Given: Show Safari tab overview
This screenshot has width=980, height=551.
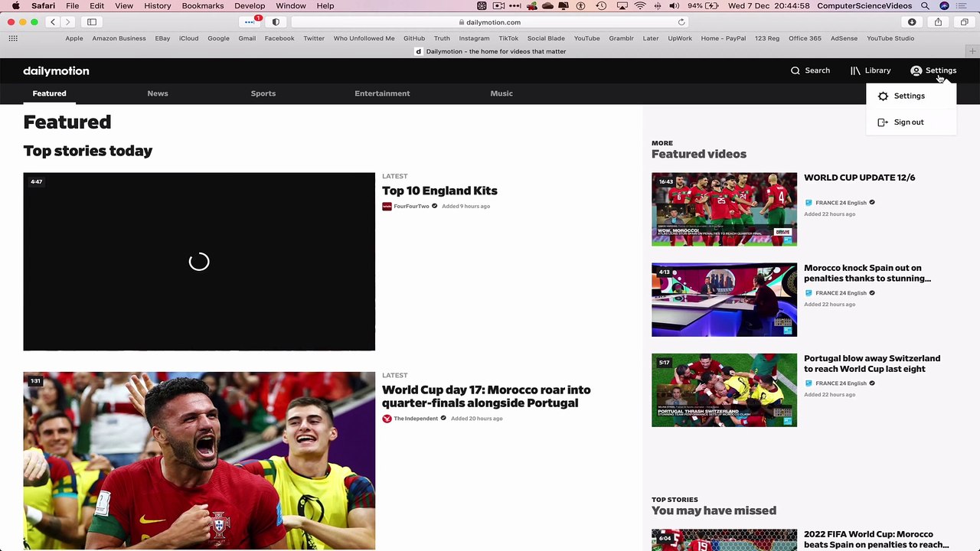Looking at the screenshot, I should [964, 22].
